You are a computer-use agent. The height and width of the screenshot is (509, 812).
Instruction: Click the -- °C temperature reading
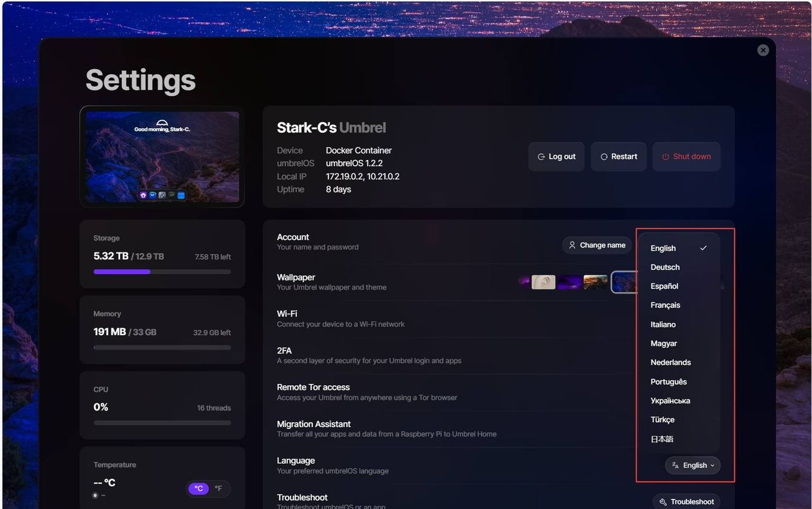[x=105, y=483]
